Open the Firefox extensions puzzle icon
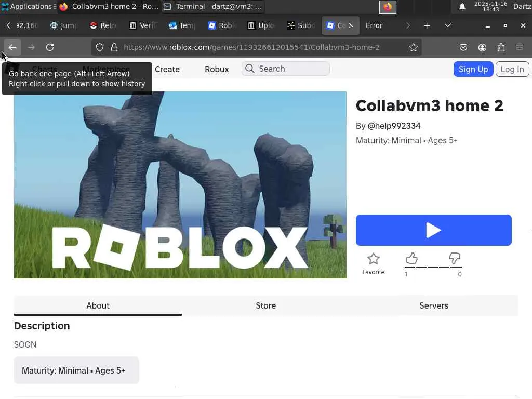 [501, 47]
